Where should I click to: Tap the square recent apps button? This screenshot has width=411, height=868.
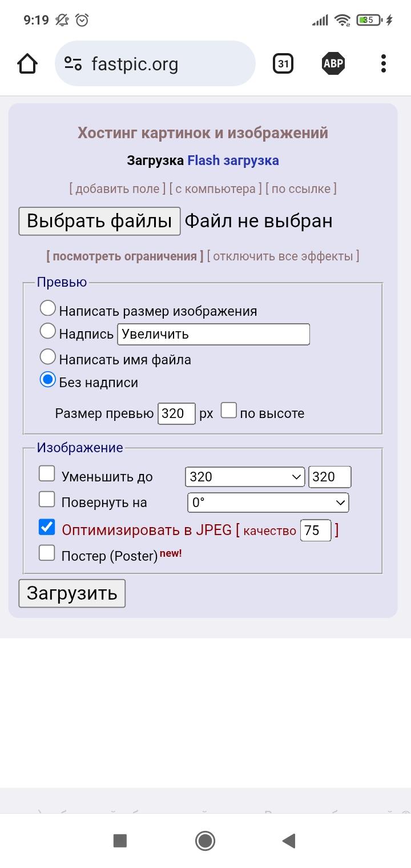click(x=120, y=840)
